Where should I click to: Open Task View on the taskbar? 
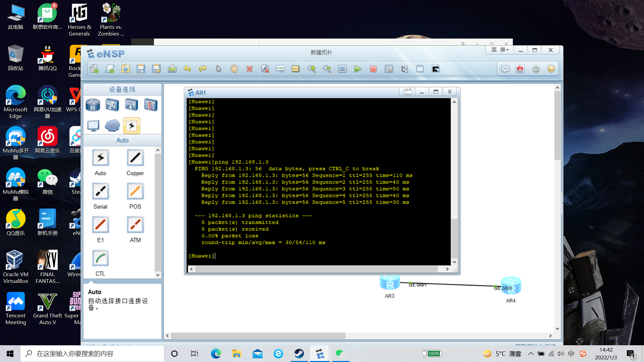[195, 354]
